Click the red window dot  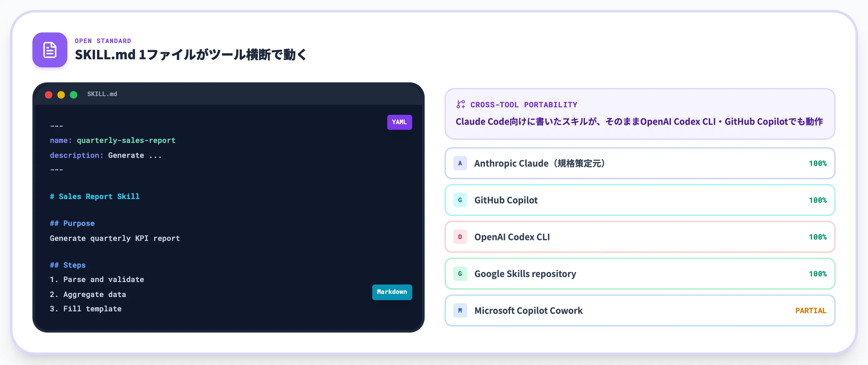(49, 95)
